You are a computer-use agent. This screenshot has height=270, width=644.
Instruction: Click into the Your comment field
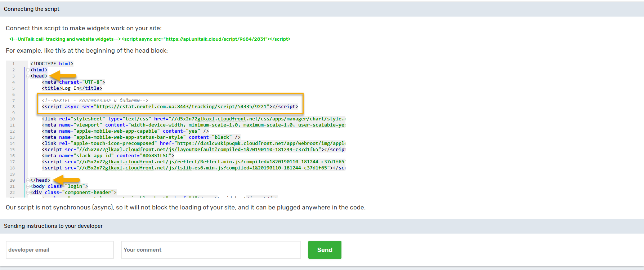(211, 250)
